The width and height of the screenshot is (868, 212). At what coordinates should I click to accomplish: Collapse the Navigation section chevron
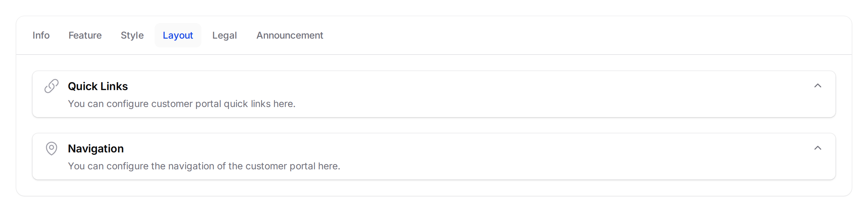pyautogui.click(x=817, y=148)
